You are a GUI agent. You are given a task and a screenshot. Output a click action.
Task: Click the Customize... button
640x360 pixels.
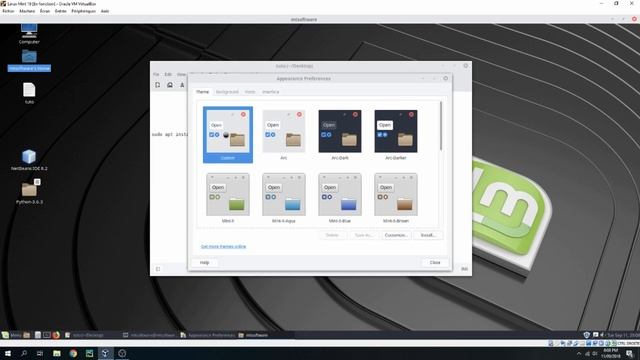pos(396,236)
